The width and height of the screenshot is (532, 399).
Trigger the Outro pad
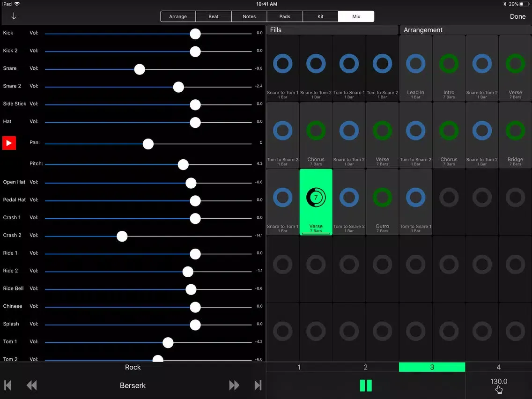[x=382, y=202]
